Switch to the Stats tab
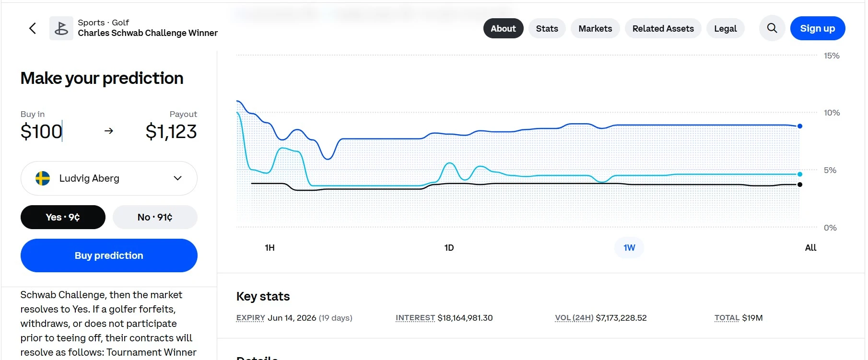This screenshot has height=360, width=868. (x=547, y=28)
